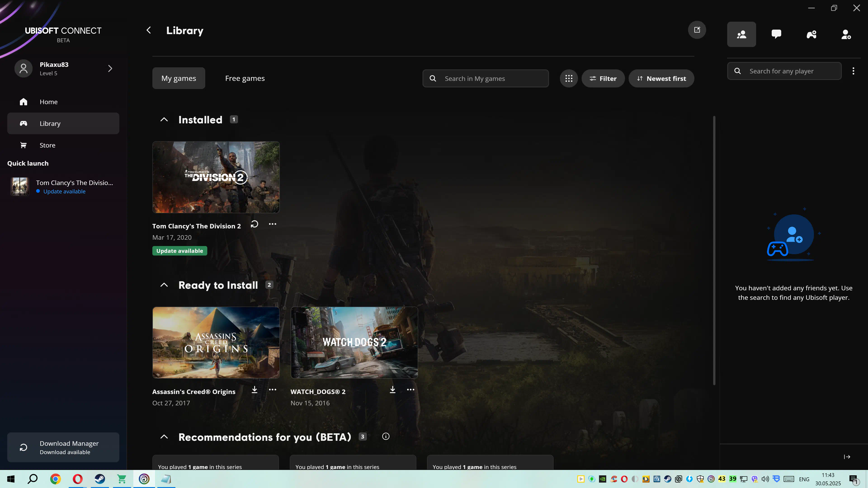Click the 'Oct 27, 2017' date text

(x=171, y=403)
